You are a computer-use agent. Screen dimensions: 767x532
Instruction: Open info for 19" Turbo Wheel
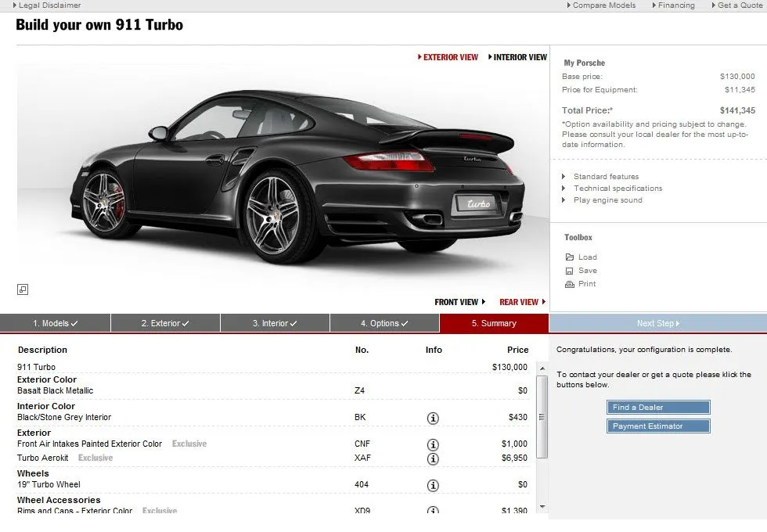[x=433, y=485]
